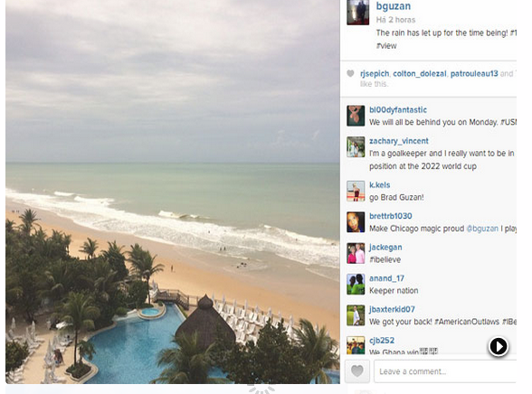This screenshot has width=532, height=394.
Task: Open zachary_vincent's commenter avatar
Action: (x=356, y=146)
